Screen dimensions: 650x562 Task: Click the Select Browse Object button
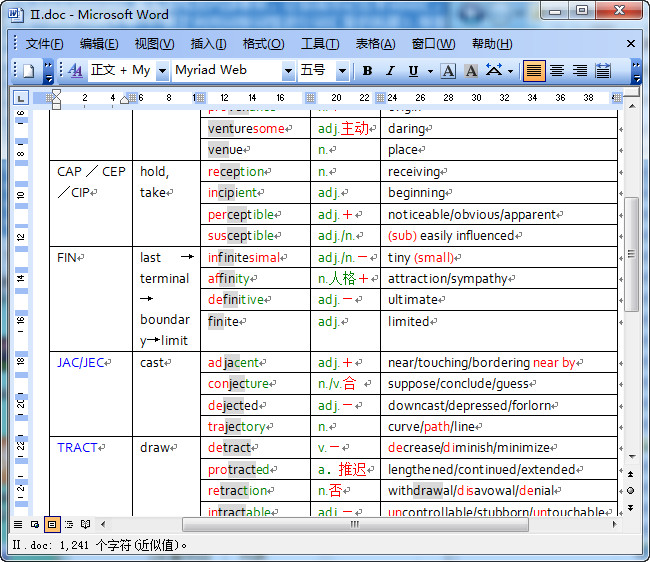[x=630, y=490]
